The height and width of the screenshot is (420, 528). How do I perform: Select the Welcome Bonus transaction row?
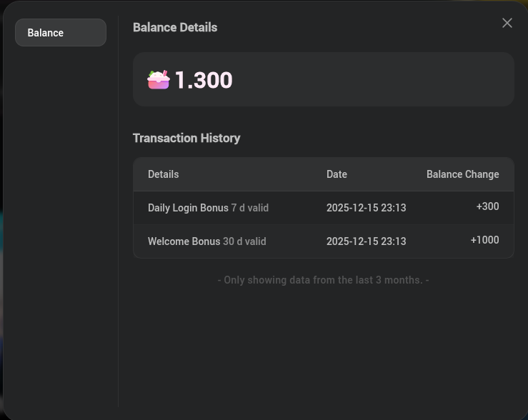coord(324,241)
